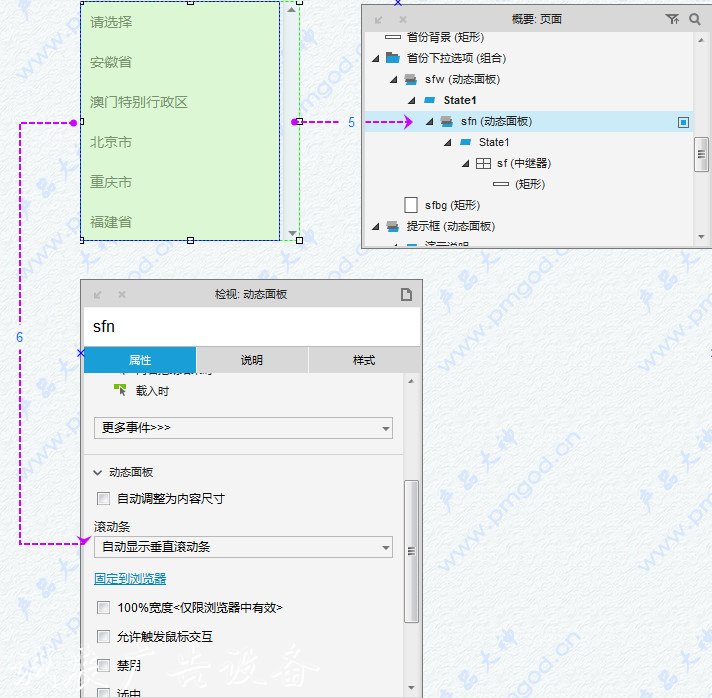Click the 载入时 event icon

120,390
